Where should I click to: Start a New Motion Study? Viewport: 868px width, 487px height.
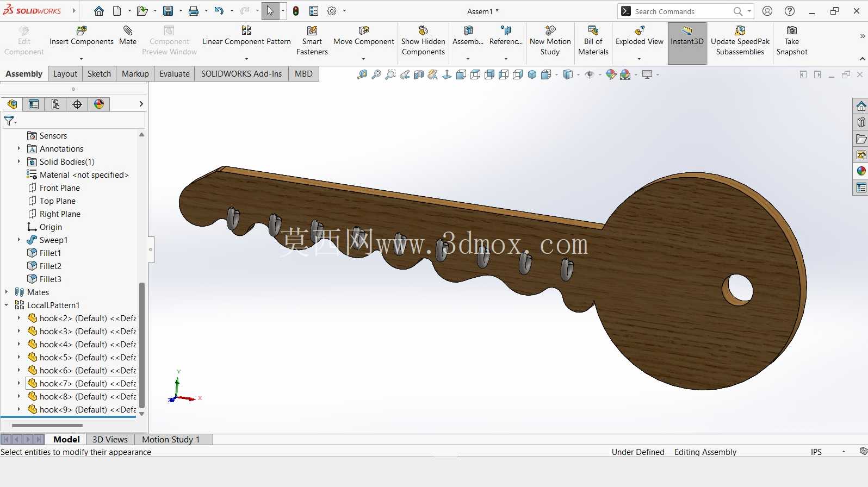pyautogui.click(x=550, y=41)
